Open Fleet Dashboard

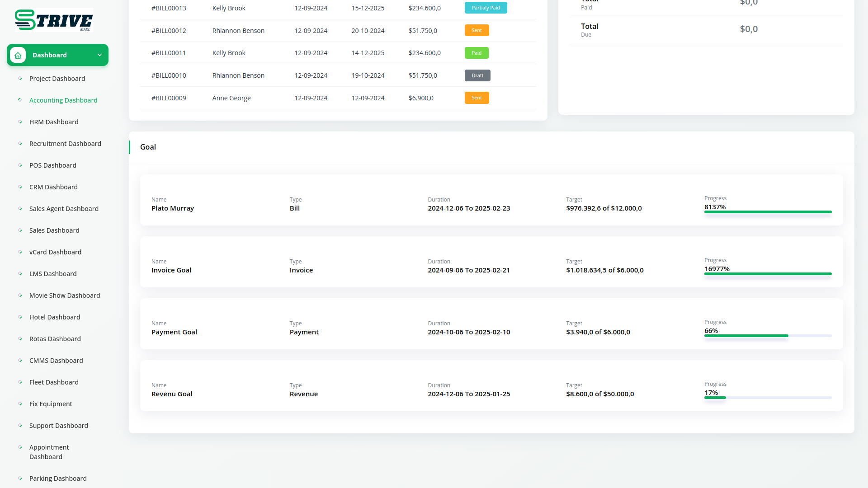pos(54,382)
